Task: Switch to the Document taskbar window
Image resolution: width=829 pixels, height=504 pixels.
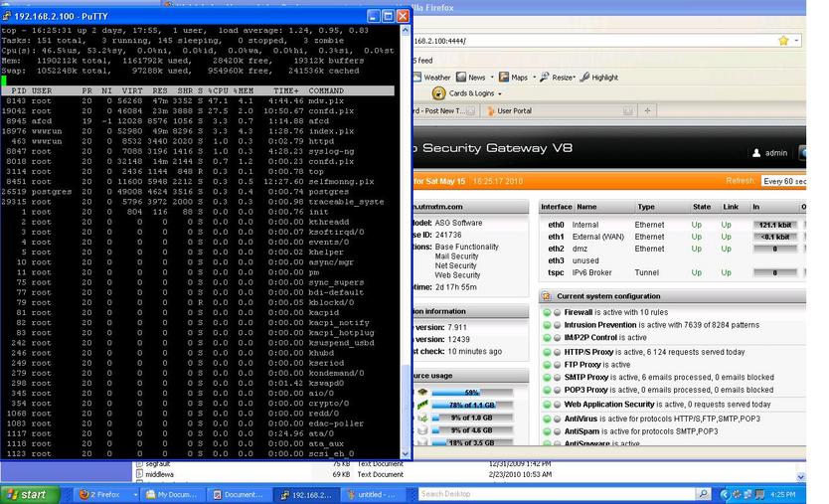Action: point(239,494)
